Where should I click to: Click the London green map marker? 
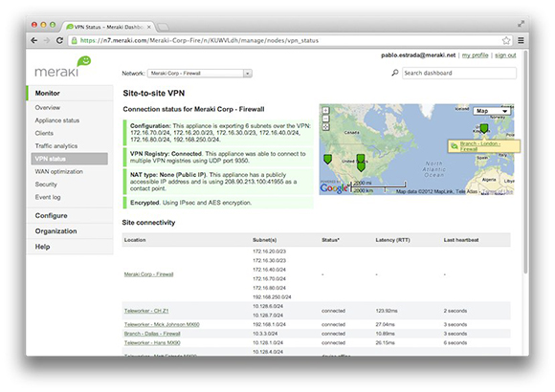[x=484, y=128]
